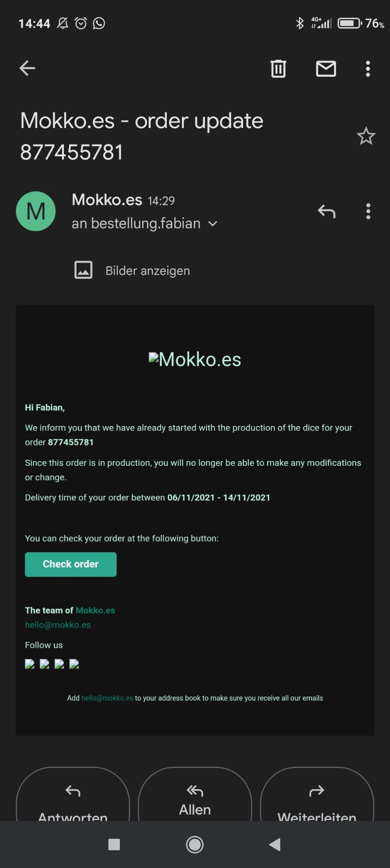This screenshot has height=868, width=390.
Task: Open the message three-dot options menu
Action: [368, 211]
